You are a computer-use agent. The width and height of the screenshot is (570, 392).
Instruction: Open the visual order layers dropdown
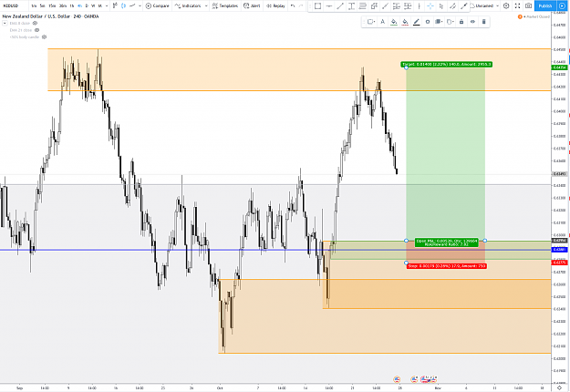pos(439,22)
